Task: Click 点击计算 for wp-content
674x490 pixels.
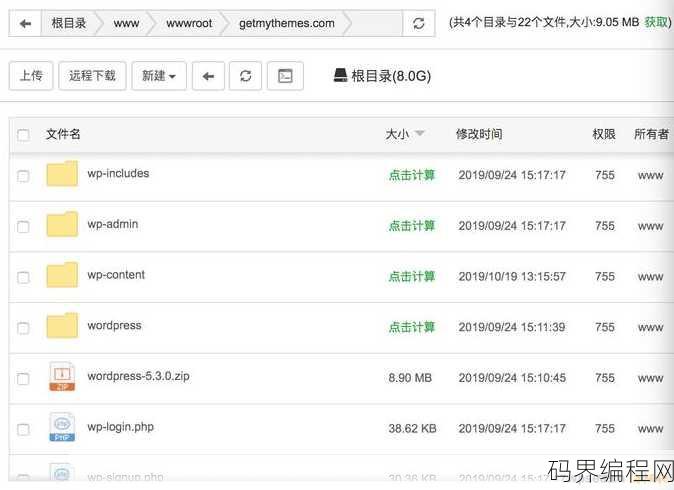Action: [412, 277]
